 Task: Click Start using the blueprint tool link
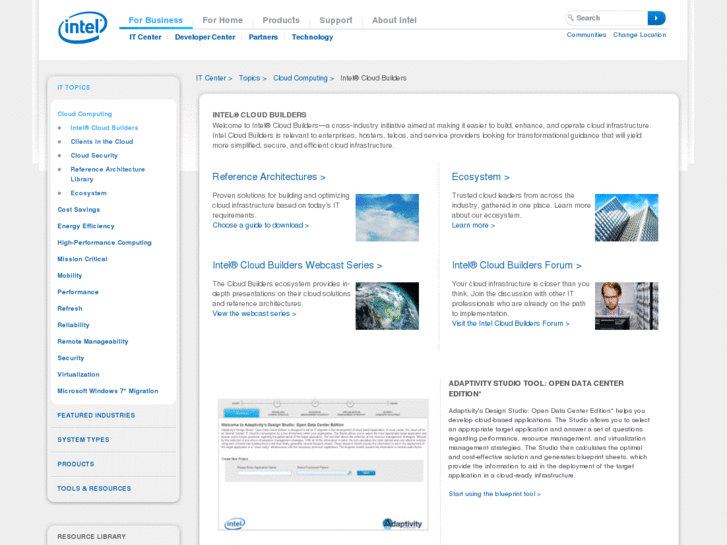pos(494,494)
